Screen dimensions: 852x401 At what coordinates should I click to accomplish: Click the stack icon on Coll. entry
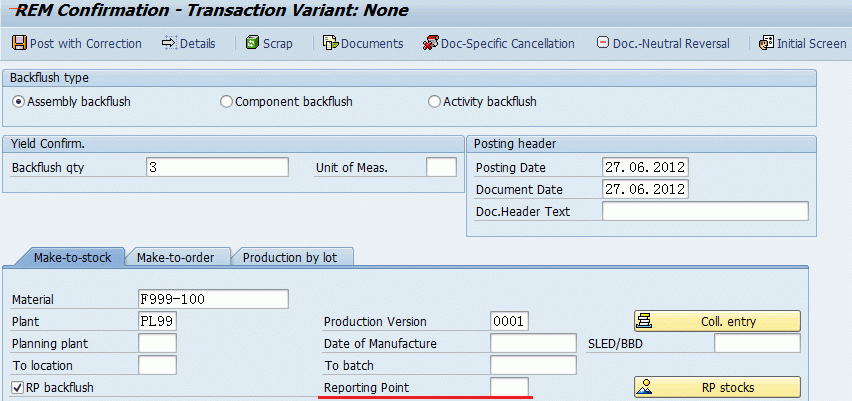(x=644, y=321)
